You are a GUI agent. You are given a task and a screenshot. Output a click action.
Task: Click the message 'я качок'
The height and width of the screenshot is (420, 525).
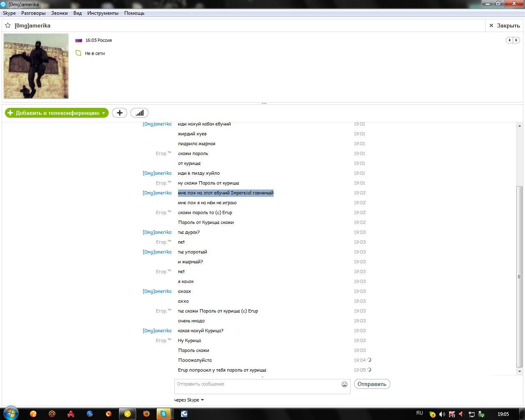(186, 281)
